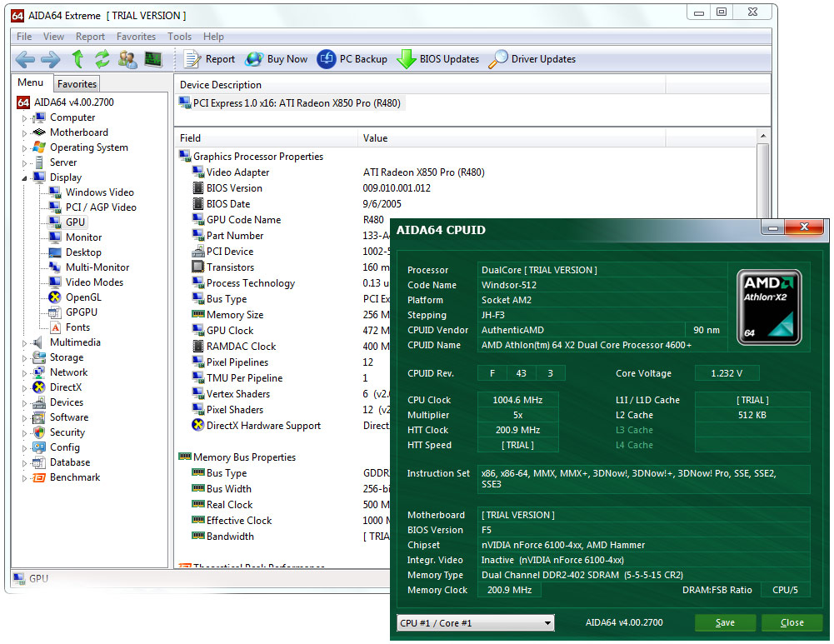The image size is (834, 644).
Task: Click the BIOS Version field row
Action: coord(234,188)
